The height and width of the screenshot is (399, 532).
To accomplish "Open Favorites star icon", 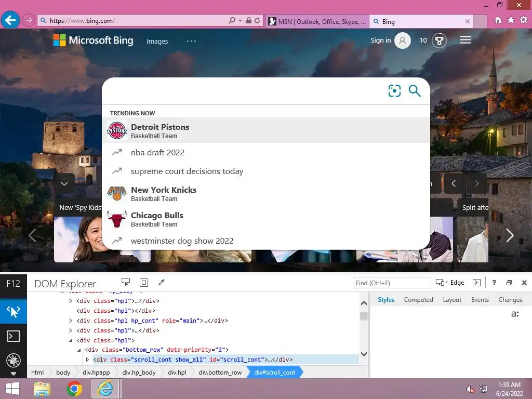I will coord(511,20).
